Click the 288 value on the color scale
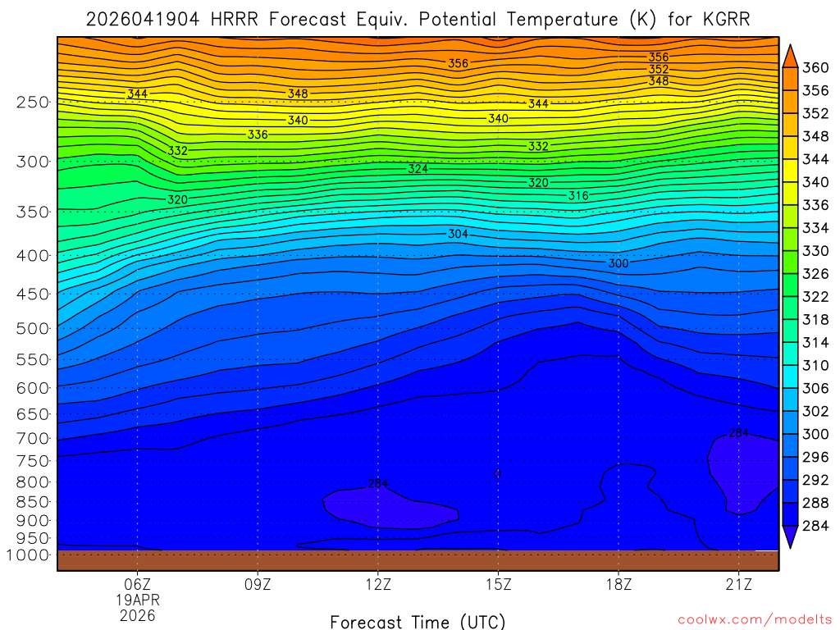840x630 pixels. (x=815, y=503)
